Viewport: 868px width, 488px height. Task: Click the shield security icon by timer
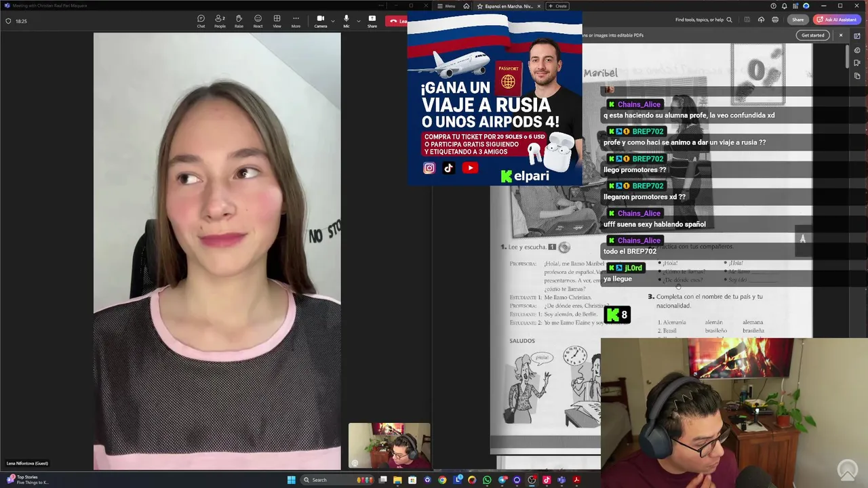(8, 21)
